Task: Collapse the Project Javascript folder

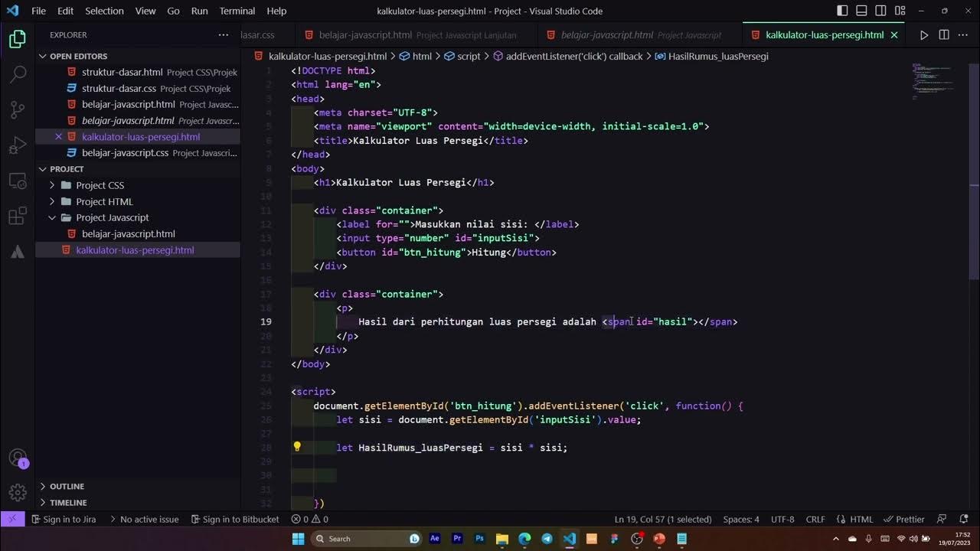Action: [x=139, y=217]
